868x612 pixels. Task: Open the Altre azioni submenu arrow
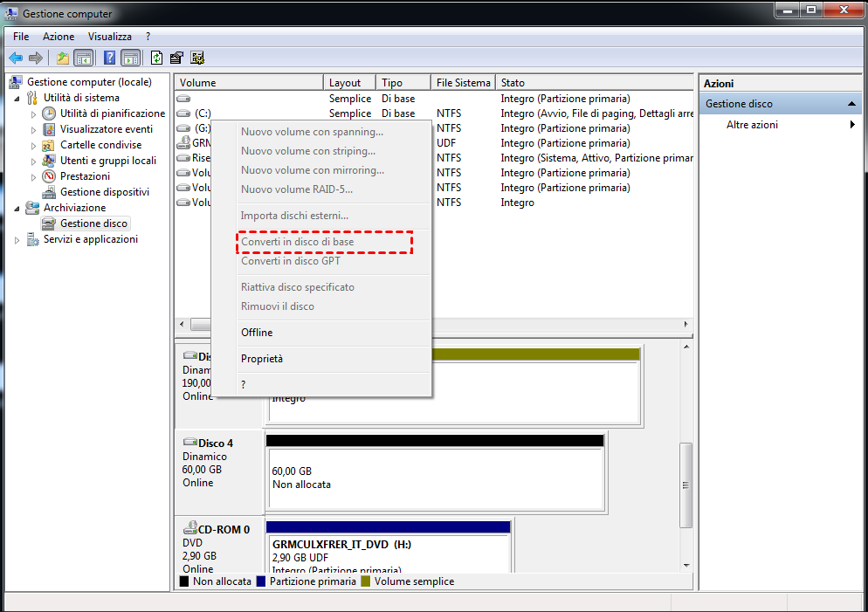(x=852, y=125)
